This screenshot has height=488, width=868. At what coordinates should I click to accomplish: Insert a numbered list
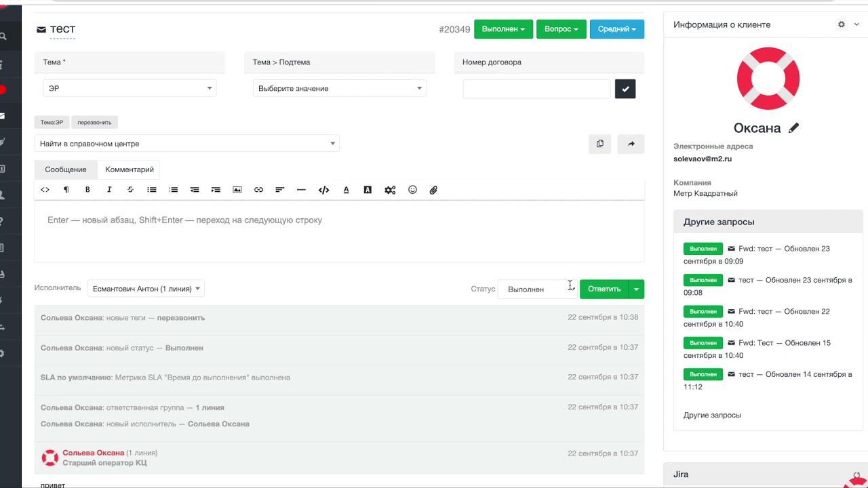(174, 190)
